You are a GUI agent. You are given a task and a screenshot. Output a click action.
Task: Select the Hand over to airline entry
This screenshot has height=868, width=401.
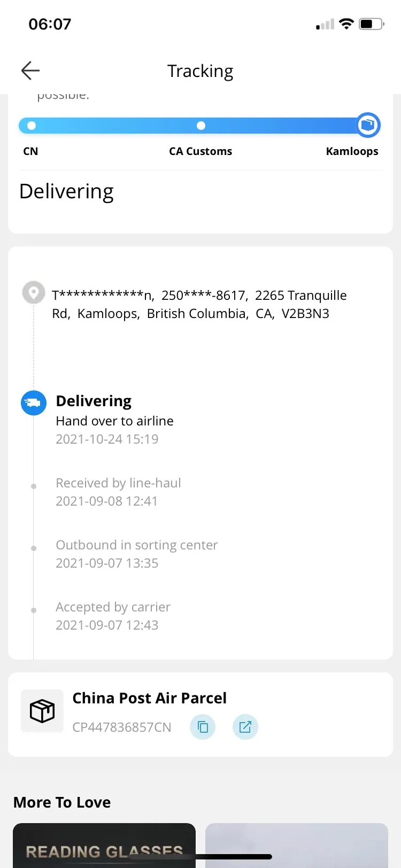pos(114,421)
